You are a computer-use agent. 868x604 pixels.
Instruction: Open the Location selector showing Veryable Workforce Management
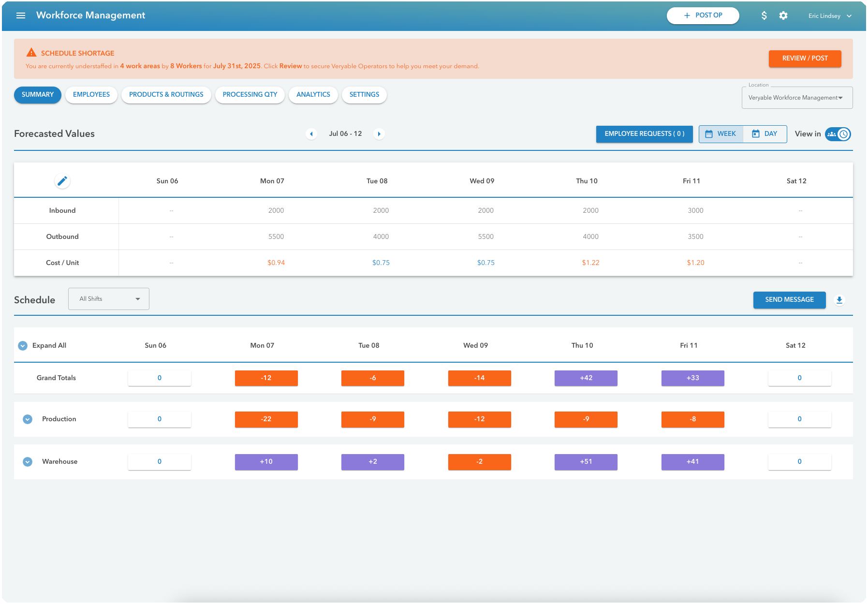[x=797, y=97]
